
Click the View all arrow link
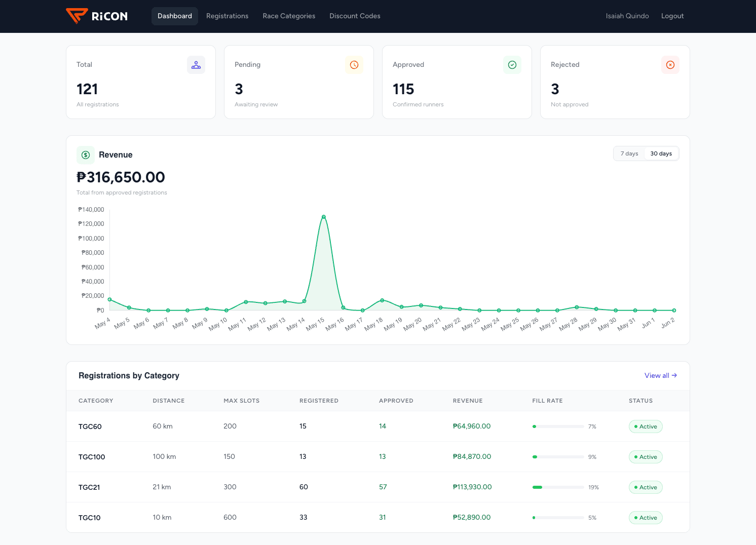(661, 375)
